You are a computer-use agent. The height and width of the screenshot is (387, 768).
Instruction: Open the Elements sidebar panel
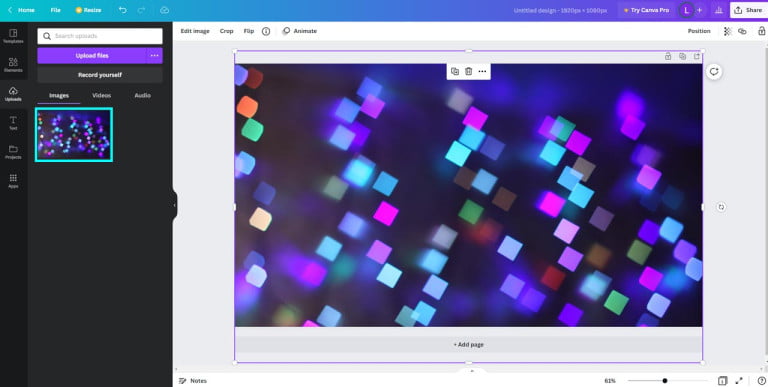point(13,65)
